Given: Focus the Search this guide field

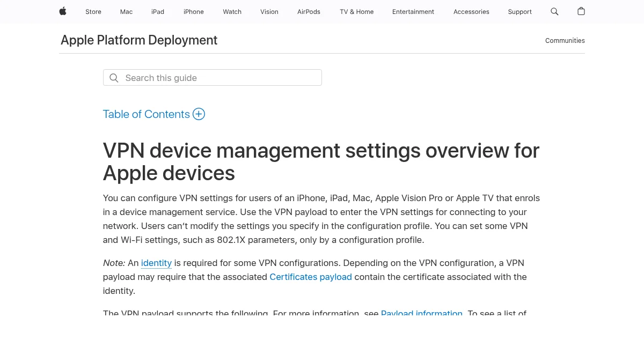Looking at the screenshot, I should click(213, 78).
